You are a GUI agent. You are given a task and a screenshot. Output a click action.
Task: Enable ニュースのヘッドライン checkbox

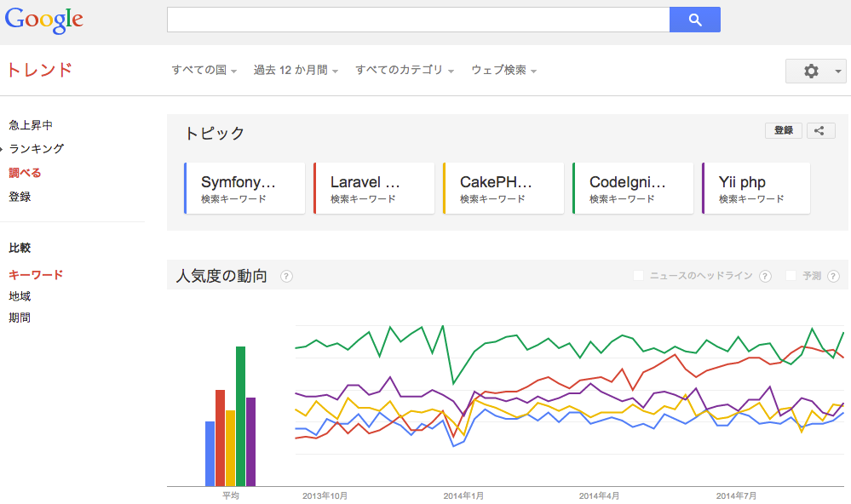click(638, 276)
